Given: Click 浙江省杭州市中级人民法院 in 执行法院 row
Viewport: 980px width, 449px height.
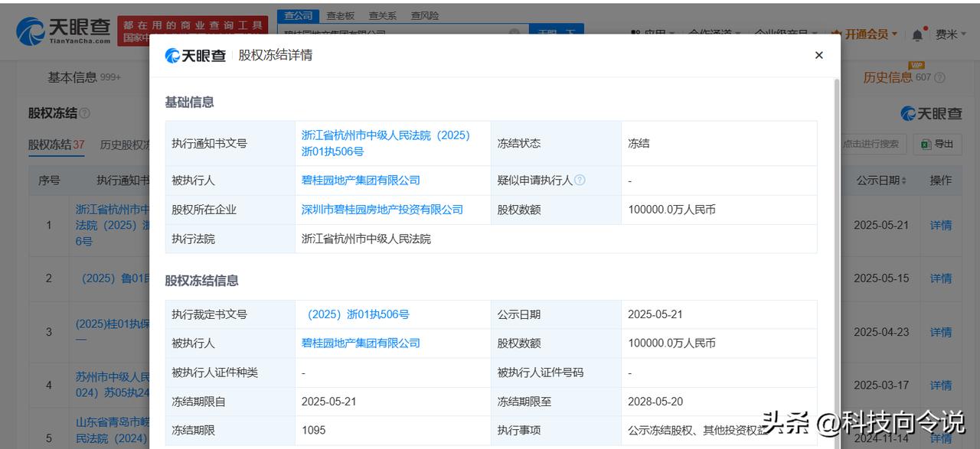Looking at the screenshot, I should tap(366, 239).
